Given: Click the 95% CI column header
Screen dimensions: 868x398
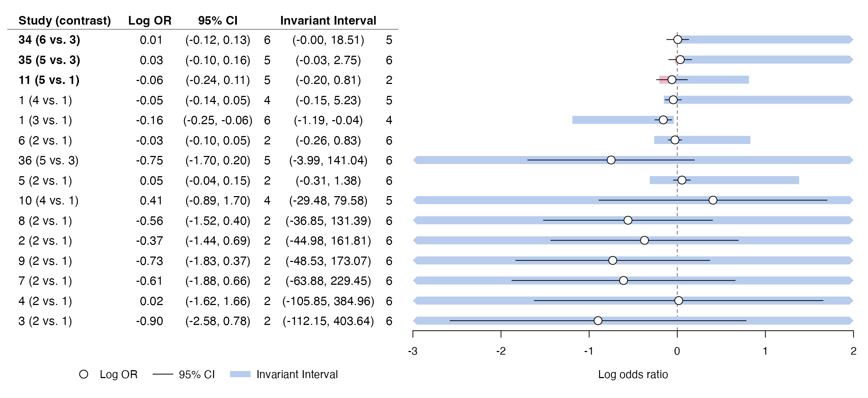Looking at the screenshot, I should [218, 21].
